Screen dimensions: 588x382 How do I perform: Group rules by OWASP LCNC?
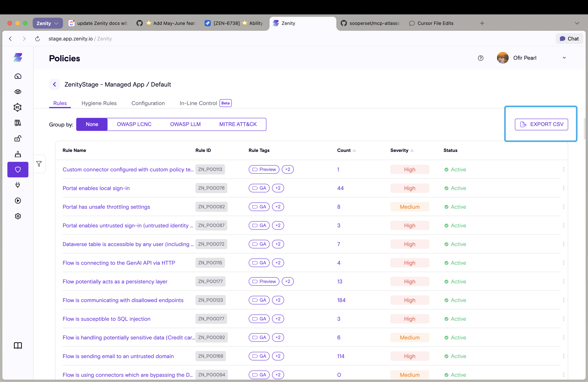(134, 124)
